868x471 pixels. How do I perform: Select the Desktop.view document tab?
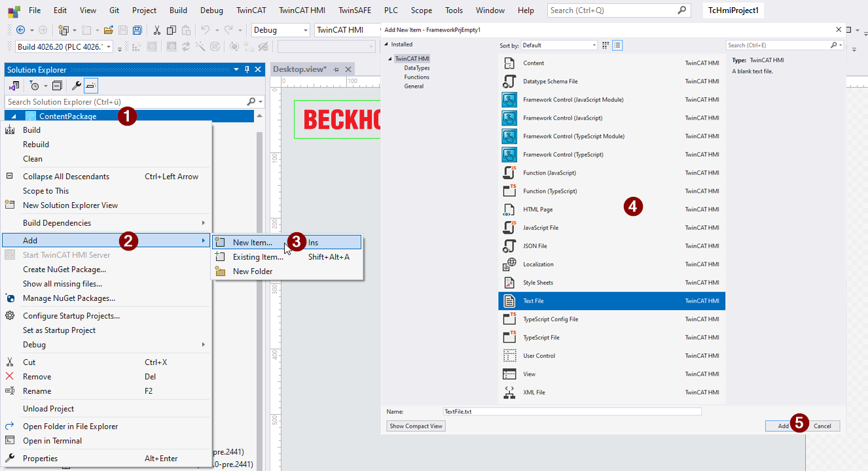[299, 69]
